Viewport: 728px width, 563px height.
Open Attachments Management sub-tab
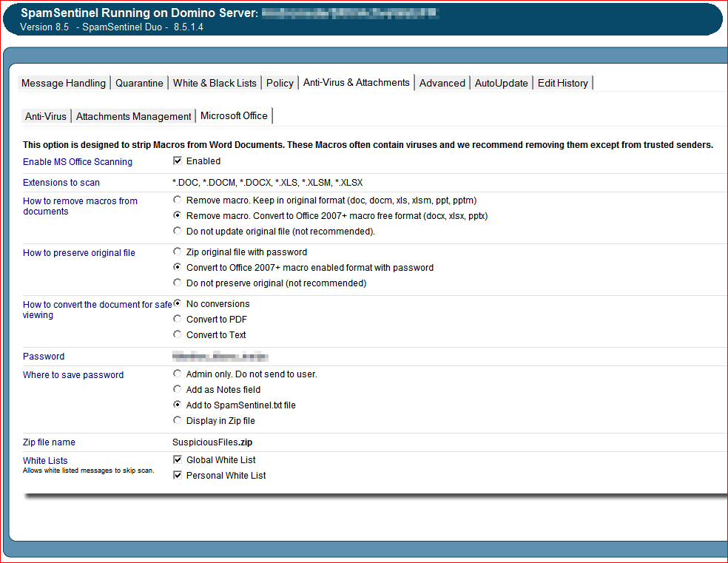(133, 116)
